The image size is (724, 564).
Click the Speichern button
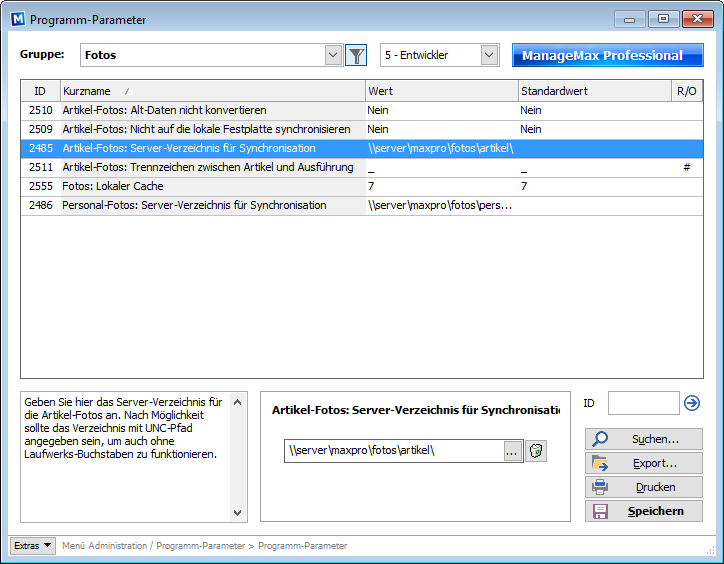pyautogui.click(x=644, y=511)
